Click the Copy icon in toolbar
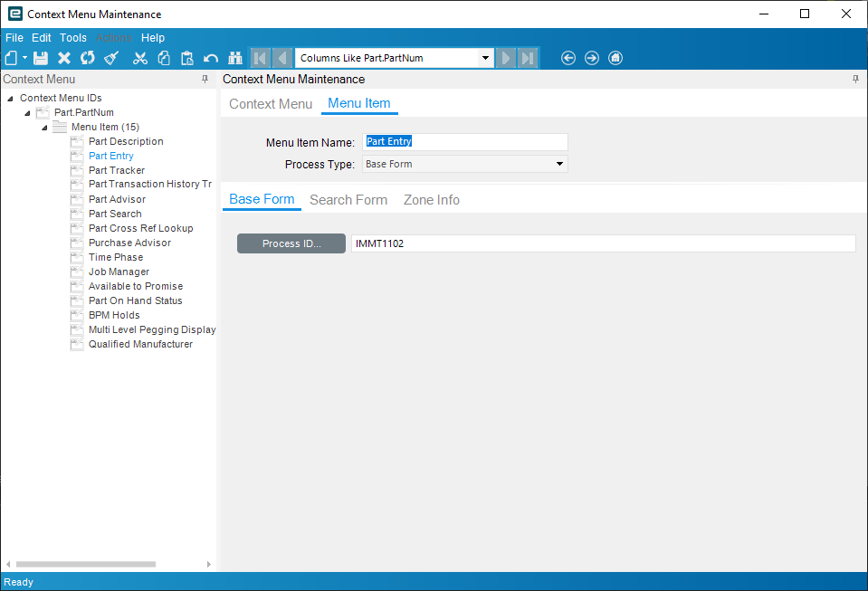The width and height of the screenshot is (868, 591). click(x=164, y=58)
